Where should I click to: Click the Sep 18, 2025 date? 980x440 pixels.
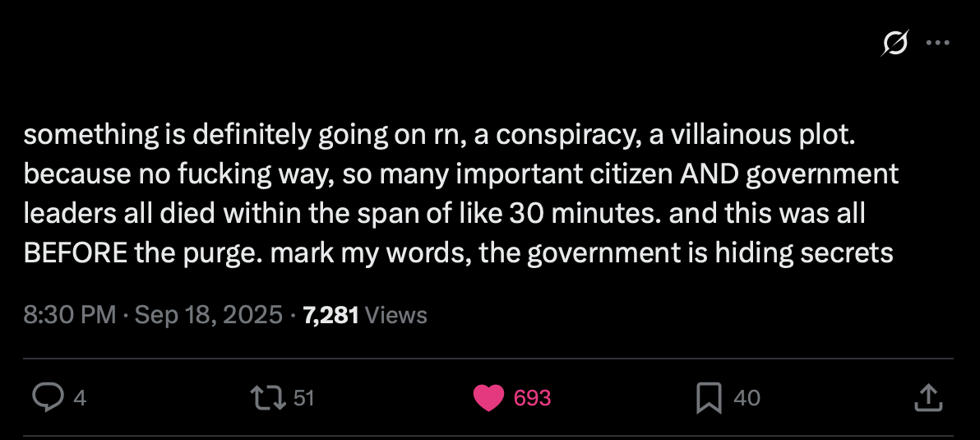208,315
